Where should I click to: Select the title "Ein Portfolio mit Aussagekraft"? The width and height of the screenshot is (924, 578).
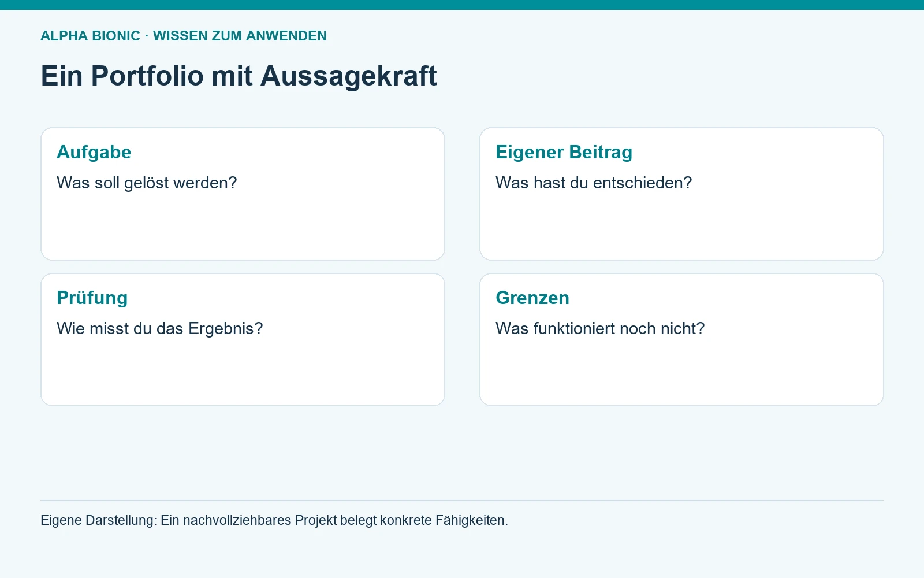239,76
